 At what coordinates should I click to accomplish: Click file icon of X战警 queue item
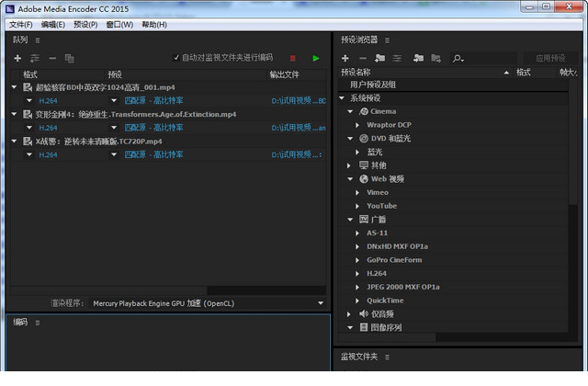28,141
